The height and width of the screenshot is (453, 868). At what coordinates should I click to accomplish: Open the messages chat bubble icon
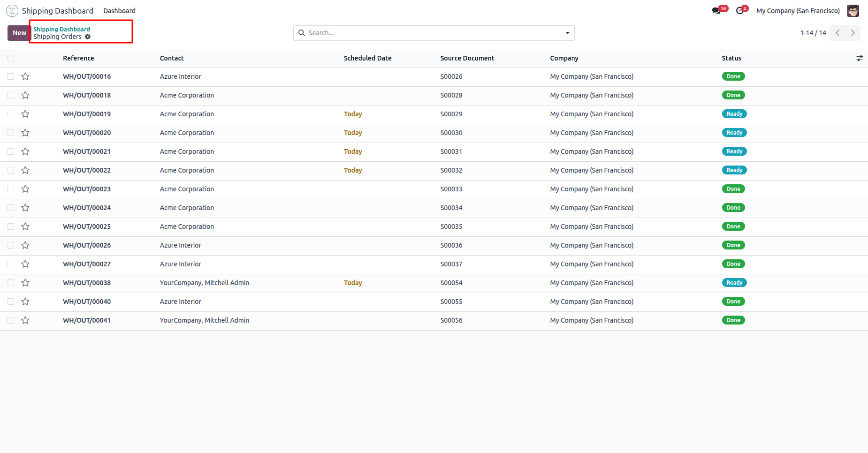point(716,11)
